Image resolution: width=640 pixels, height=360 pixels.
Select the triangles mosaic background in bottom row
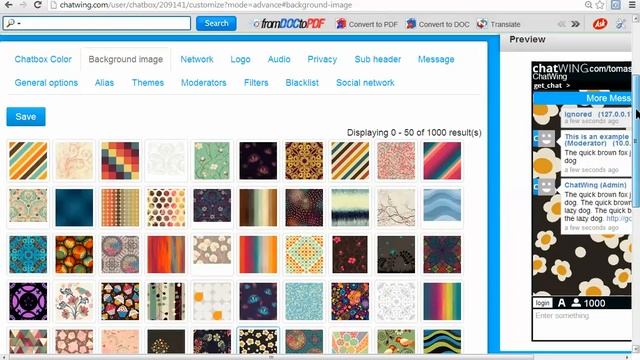pyautogui.click(x=28, y=341)
